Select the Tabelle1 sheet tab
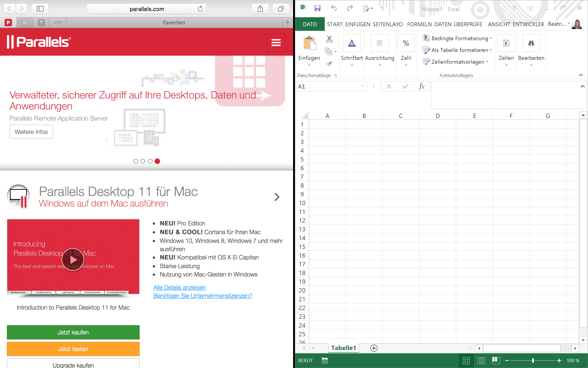The image size is (588, 368). tap(344, 348)
